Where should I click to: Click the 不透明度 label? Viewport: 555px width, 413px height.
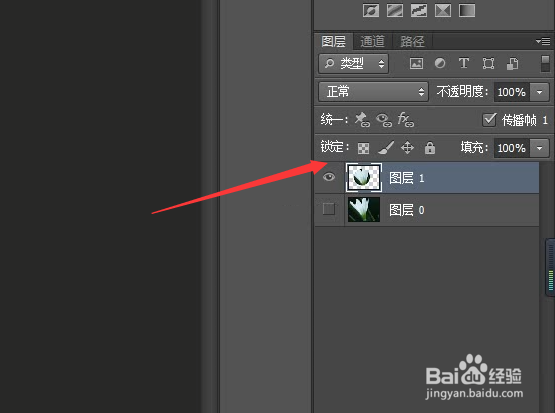(x=462, y=92)
